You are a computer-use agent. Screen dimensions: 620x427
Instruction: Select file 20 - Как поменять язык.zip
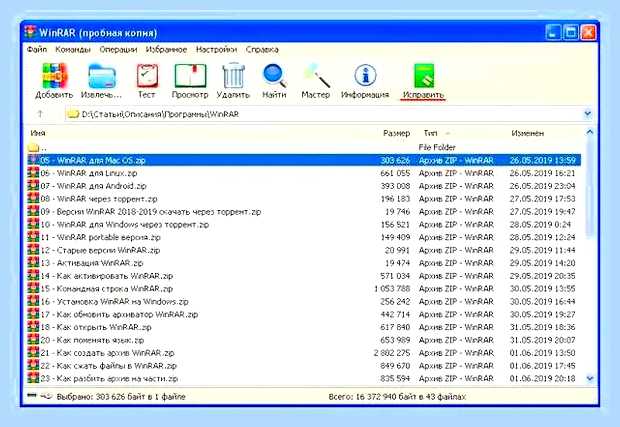(x=92, y=340)
